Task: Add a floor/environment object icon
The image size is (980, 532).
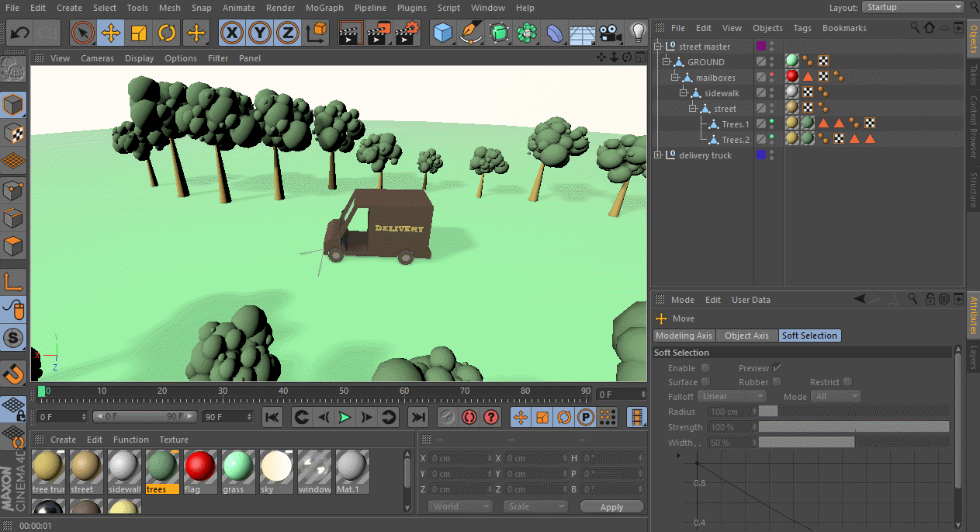Action: click(x=583, y=33)
